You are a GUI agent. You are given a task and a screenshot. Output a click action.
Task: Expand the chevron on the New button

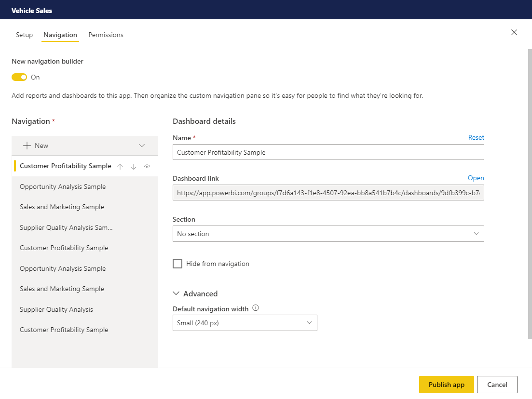(142, 145)
